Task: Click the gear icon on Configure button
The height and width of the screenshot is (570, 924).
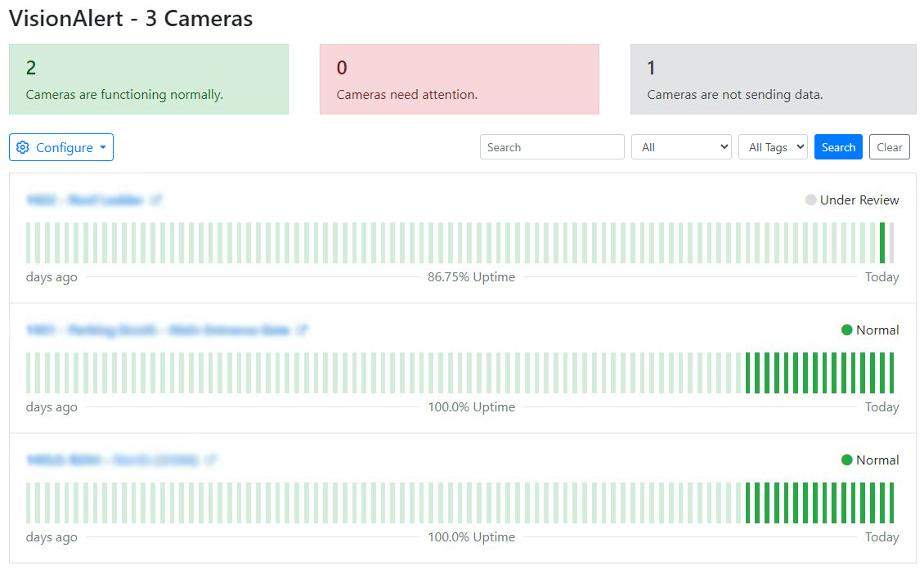Action: [x=23, y=147]
